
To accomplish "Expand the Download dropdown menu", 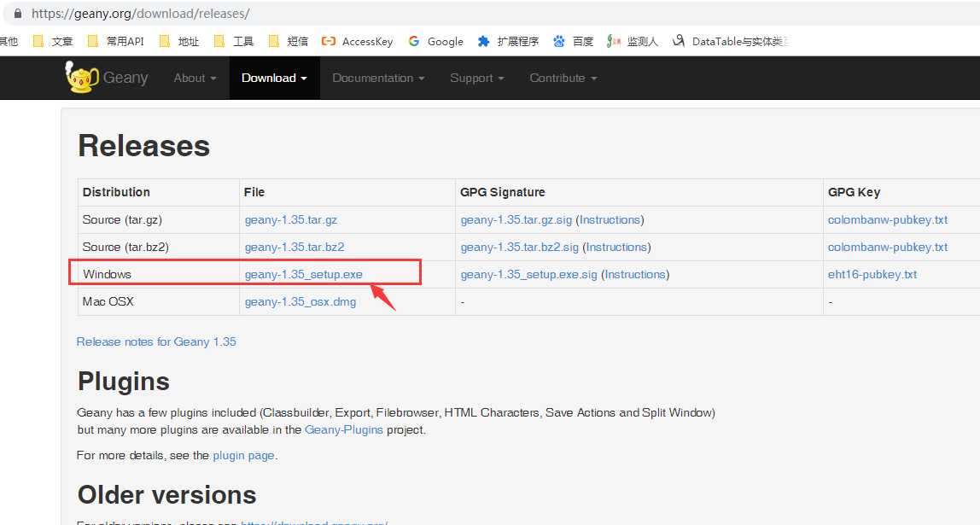I will (x=274, y=79).
